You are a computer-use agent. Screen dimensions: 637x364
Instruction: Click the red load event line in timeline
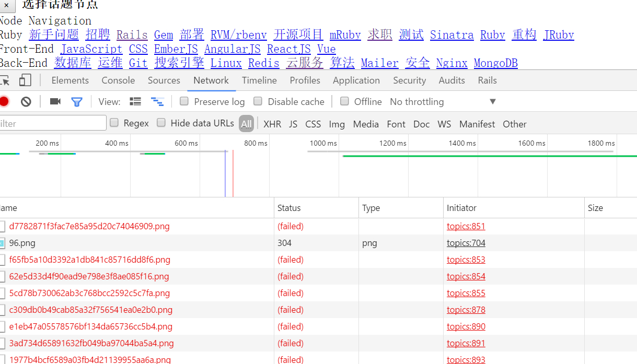pos(233,173)
